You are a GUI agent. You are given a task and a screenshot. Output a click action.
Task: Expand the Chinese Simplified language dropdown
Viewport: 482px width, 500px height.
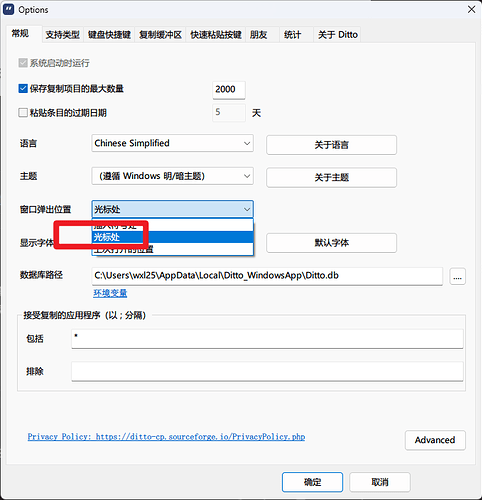click(172, 143)
